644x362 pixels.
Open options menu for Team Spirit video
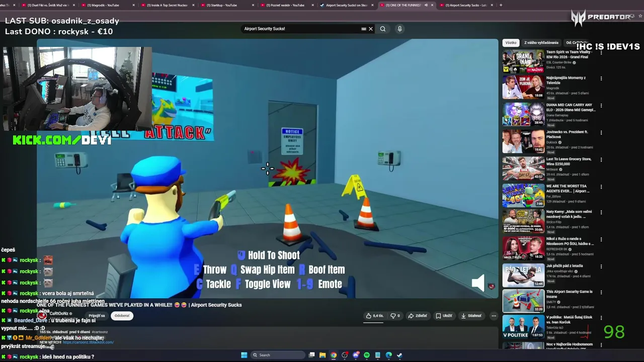click(601, 52)
